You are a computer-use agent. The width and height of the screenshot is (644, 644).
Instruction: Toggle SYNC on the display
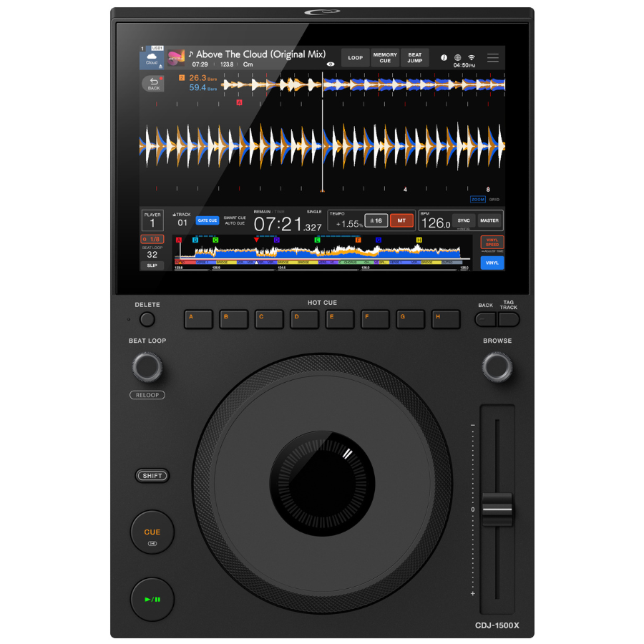coord(464,221)
